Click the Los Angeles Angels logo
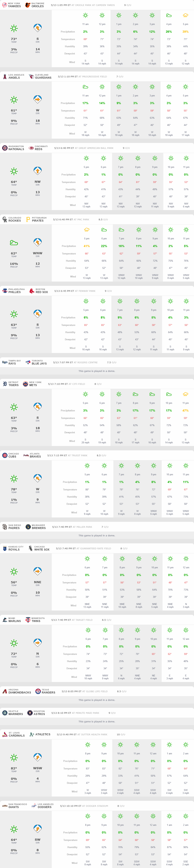Image resolution: width=194 pixels, height=868 pixels. [x=5, y=76]
